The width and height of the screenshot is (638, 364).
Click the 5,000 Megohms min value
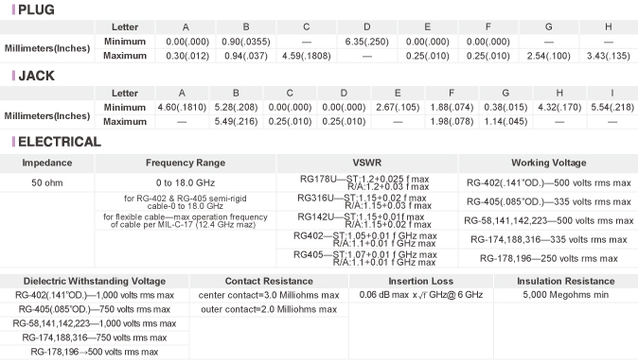(565, 295)
